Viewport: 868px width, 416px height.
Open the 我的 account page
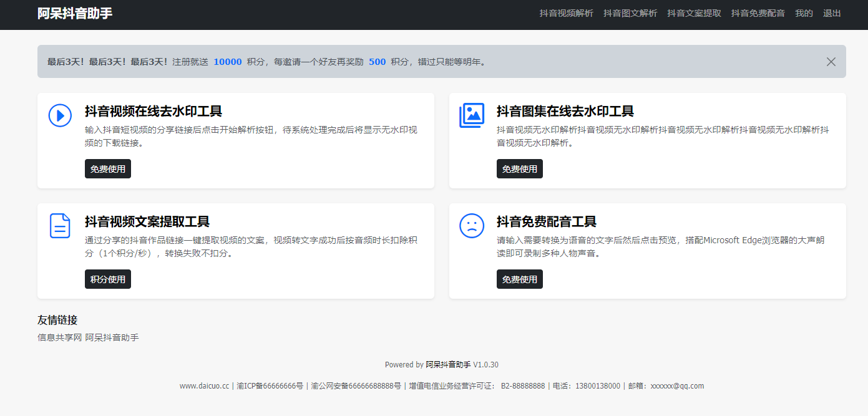point(804,13)
